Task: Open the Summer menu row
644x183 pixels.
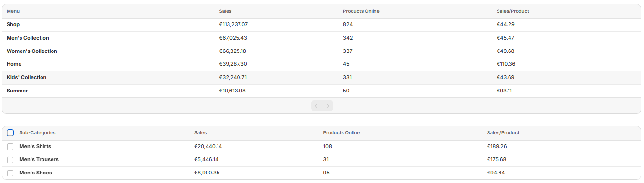Action: (322, 91)
